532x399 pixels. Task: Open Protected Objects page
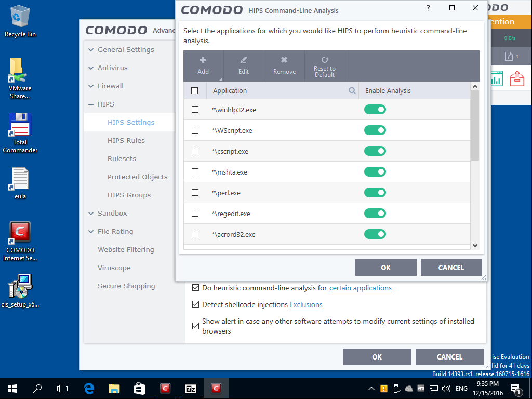coord(137,177)
